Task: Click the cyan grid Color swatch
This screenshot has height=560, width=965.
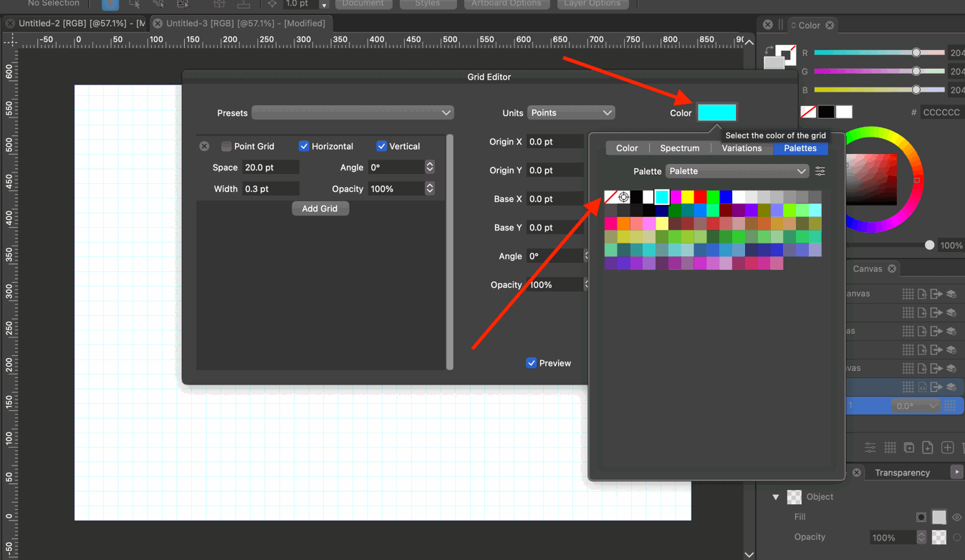Action: pyautogui.click(x=716, y=112)
